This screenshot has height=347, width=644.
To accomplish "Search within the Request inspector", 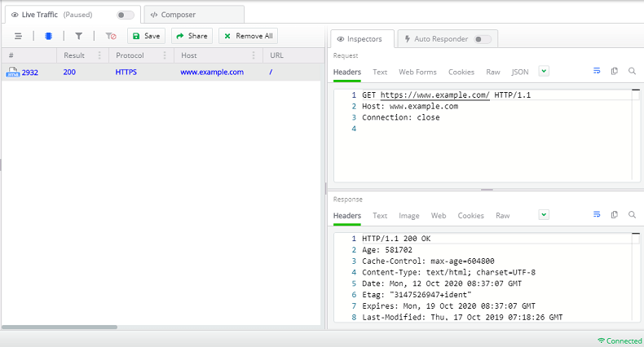I will pyautogui.click(x=632, y=71).
